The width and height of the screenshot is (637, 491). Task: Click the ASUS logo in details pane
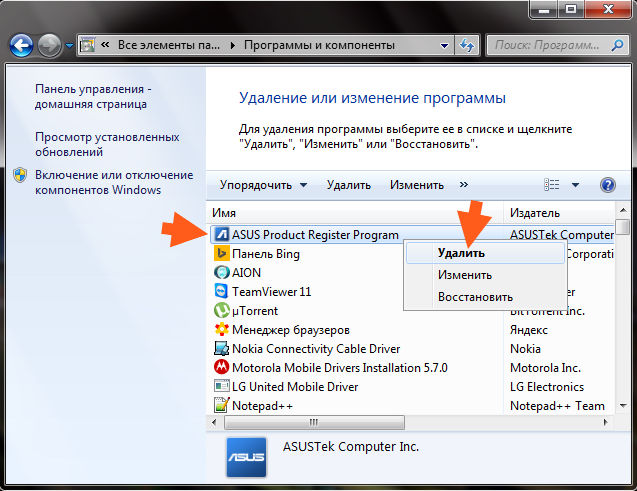point(246,457)
